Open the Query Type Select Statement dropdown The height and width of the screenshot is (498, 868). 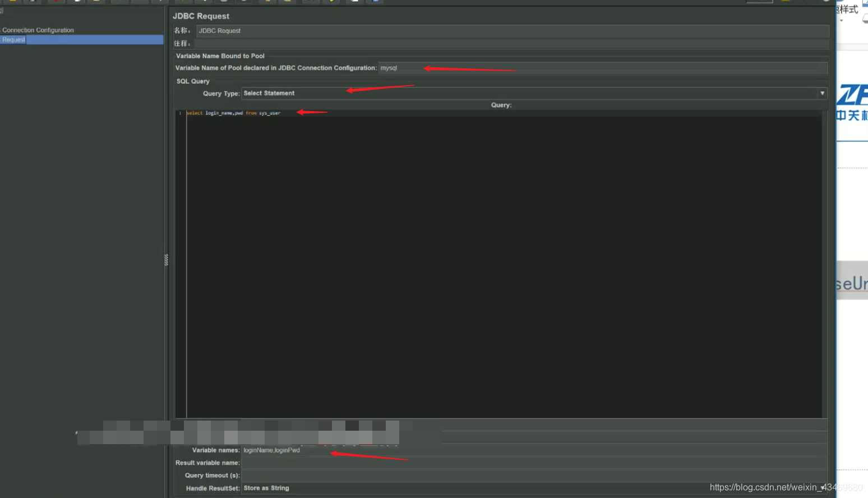coord(534,93)
